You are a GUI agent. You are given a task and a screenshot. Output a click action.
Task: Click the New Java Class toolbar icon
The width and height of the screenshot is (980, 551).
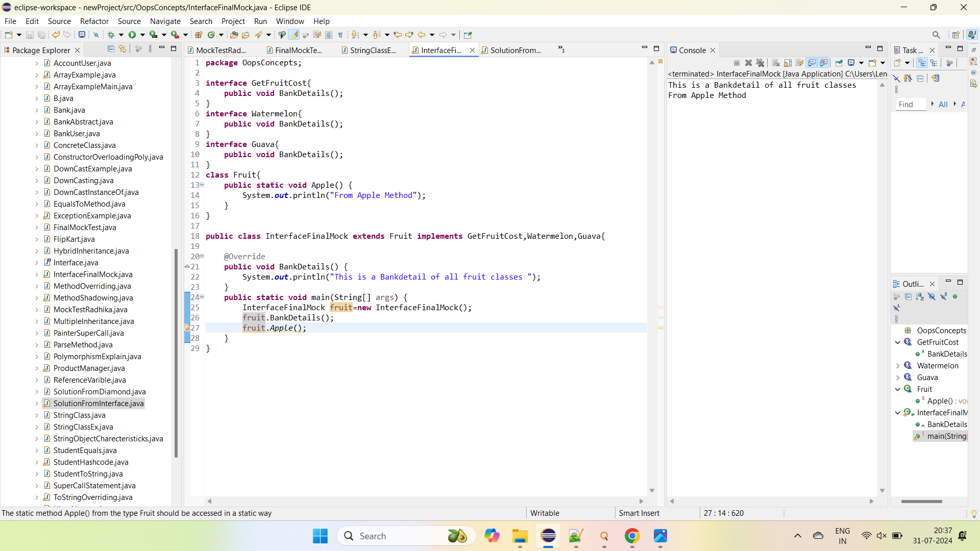coord(211,35)
